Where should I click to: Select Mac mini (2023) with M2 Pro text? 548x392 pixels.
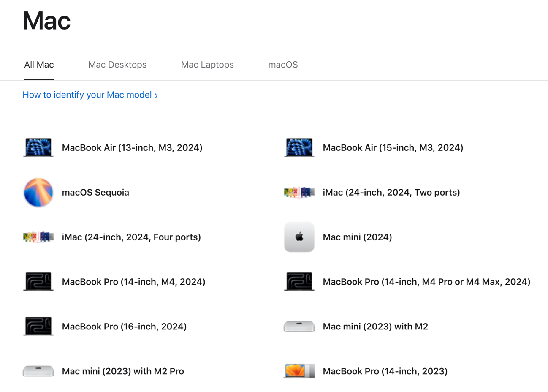pos(123,371)
